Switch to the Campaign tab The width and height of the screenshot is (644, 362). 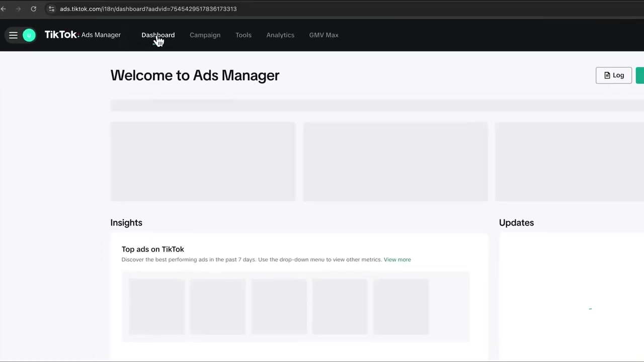[x=205, y=35]
